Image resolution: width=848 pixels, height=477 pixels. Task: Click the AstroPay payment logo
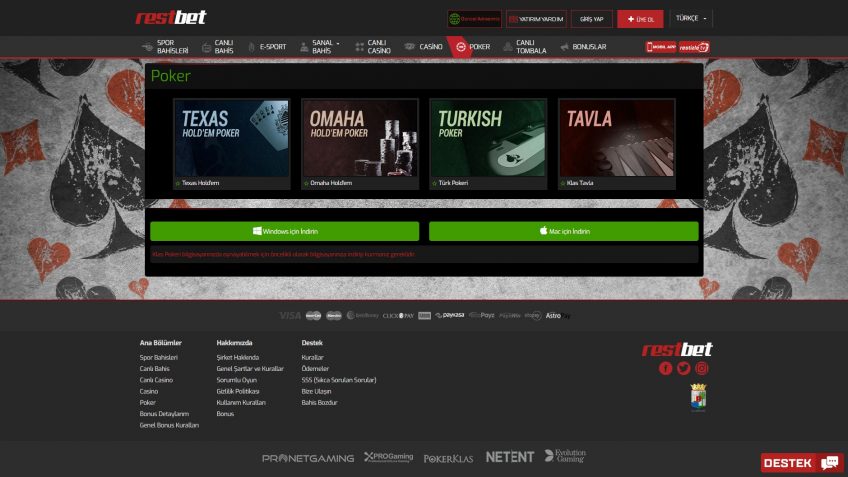point(558,316)
